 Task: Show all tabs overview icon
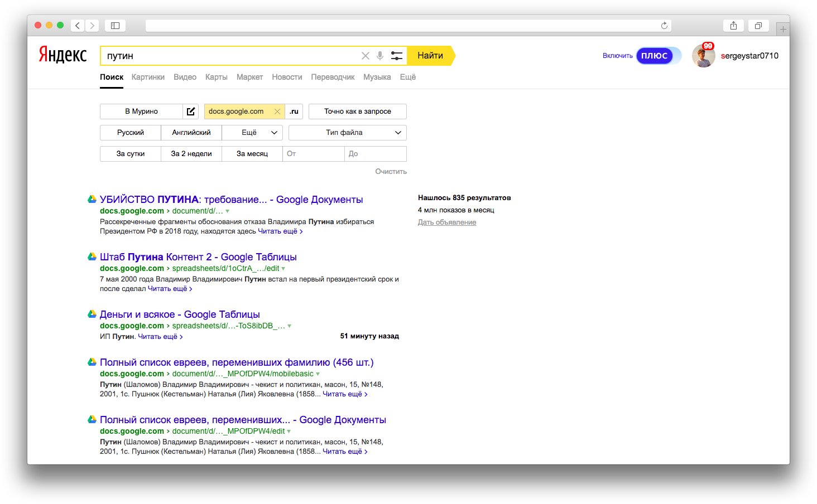tap(758, 26)
